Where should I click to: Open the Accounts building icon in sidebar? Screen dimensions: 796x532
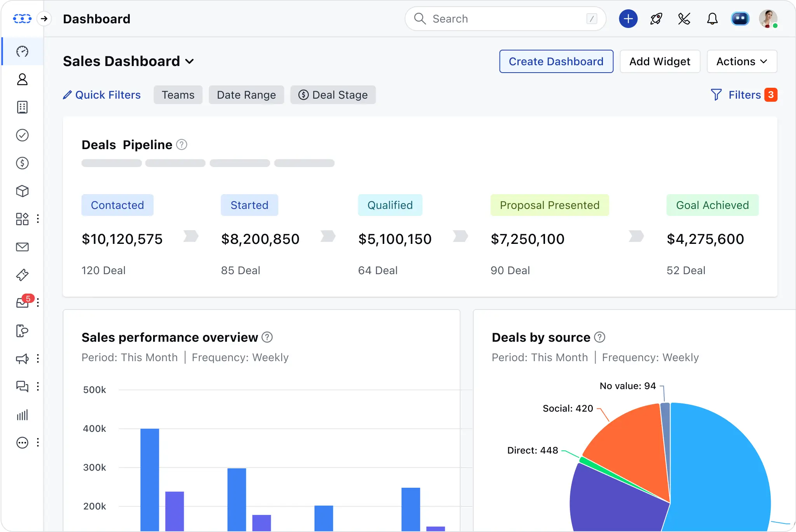[22, 107]
